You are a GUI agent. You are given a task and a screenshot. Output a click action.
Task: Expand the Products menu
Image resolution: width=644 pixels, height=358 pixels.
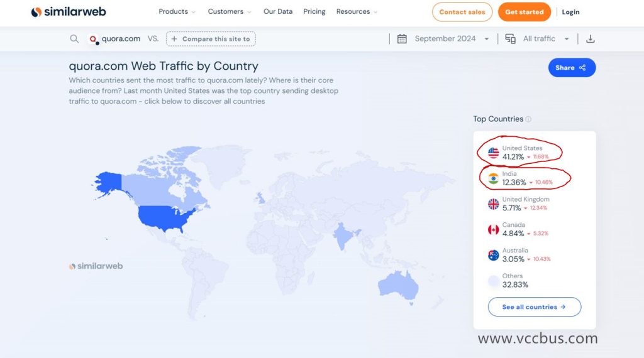coord(177,11)
